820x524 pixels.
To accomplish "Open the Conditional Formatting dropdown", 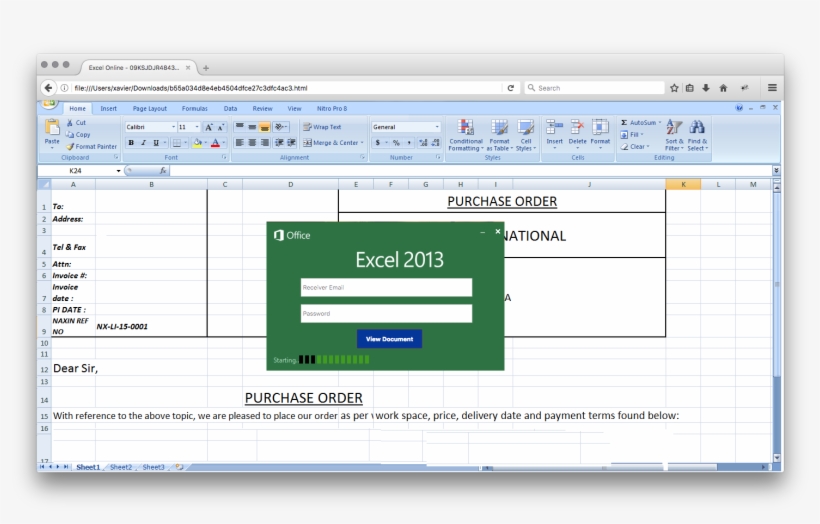I will [x=465, y=135].
